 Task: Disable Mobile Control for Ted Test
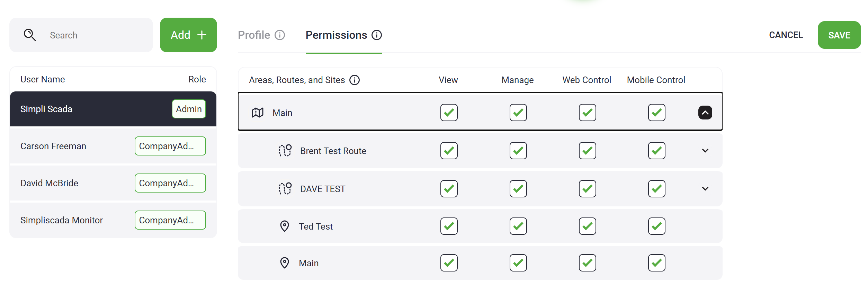click(x=656, y=226)
